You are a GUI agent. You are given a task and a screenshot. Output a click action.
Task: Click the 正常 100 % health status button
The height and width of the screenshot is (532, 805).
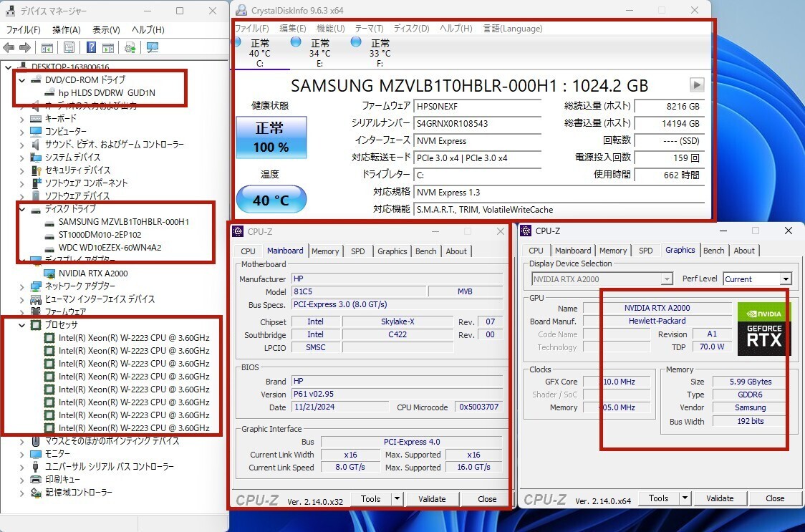(271, 137)
